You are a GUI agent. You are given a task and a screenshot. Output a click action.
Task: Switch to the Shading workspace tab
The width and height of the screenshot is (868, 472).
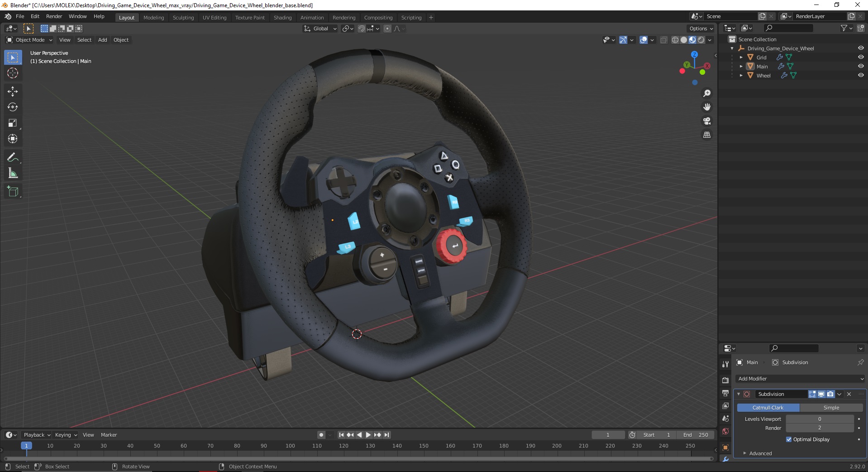tap(282, 18)
